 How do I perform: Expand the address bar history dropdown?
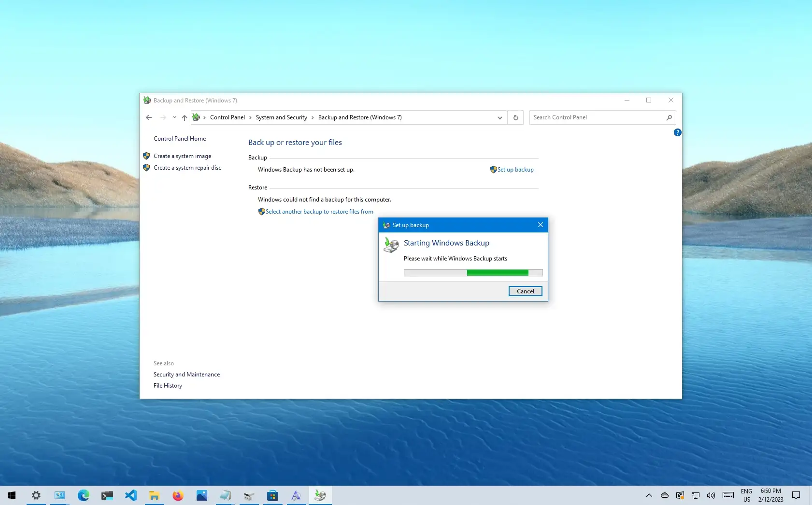pos(500,117)
